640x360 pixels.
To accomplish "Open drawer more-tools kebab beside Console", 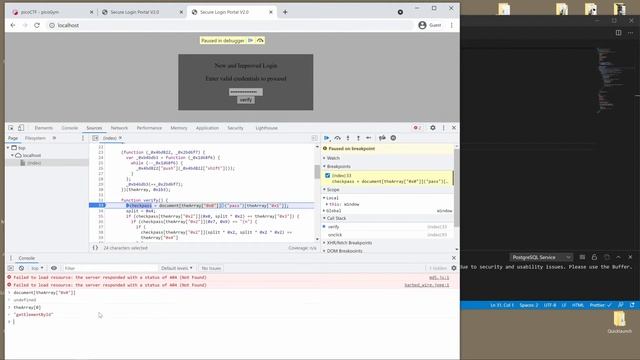I will pyautogui.click(x=11, y=258).
